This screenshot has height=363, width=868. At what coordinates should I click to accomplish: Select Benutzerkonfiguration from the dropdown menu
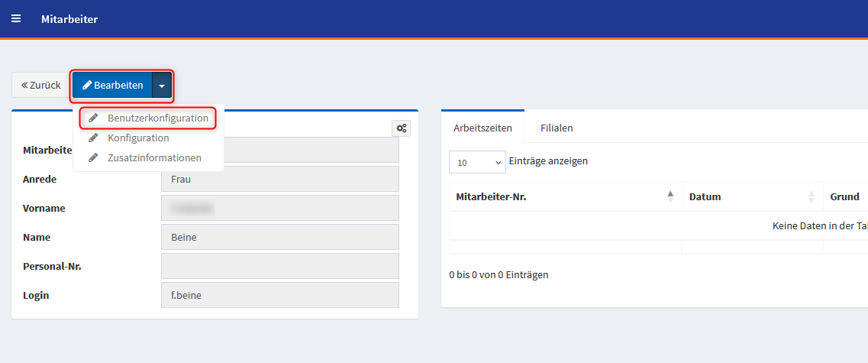pyautogui.click(x=157, y=118)
